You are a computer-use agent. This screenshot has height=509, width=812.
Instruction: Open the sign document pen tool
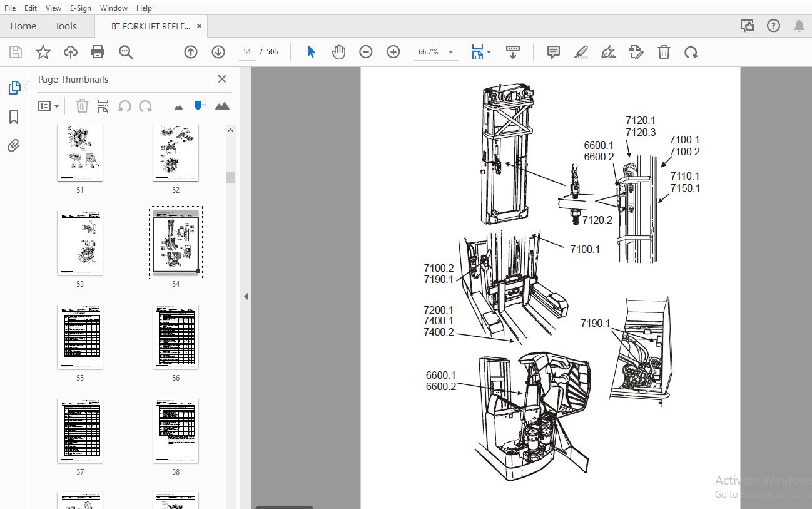pos(608,52)
